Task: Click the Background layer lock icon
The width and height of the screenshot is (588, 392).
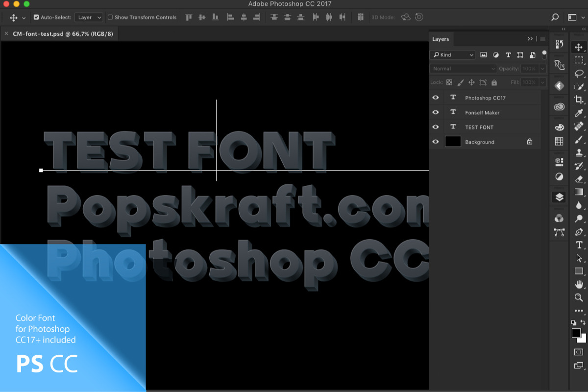Action: [x=529, y=142]
